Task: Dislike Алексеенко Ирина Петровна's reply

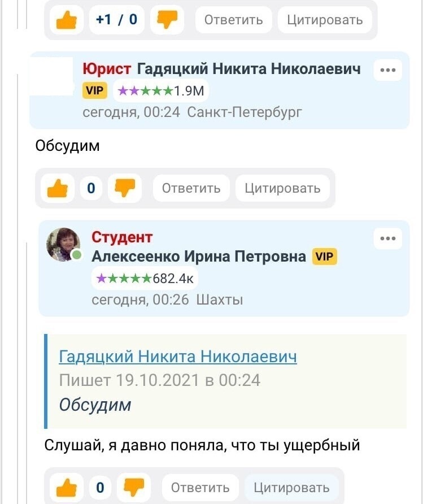Action: coord(133,487)
